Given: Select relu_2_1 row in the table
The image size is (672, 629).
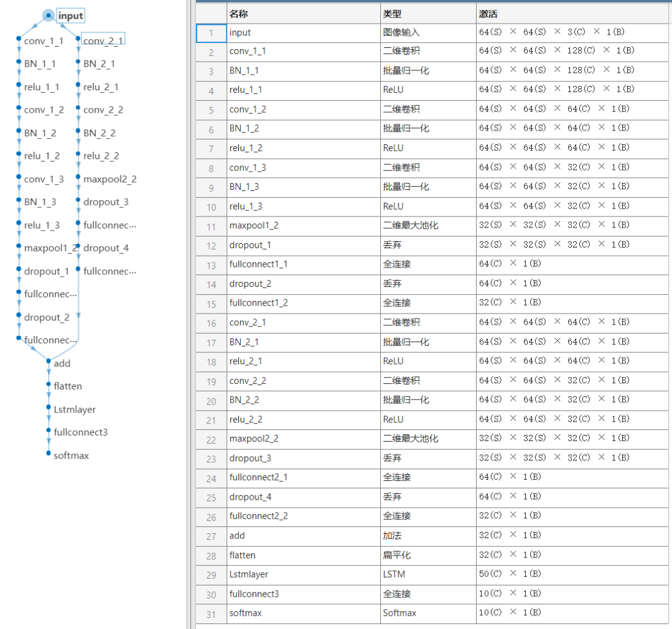Looking at the screenshot, I should 432,361.
